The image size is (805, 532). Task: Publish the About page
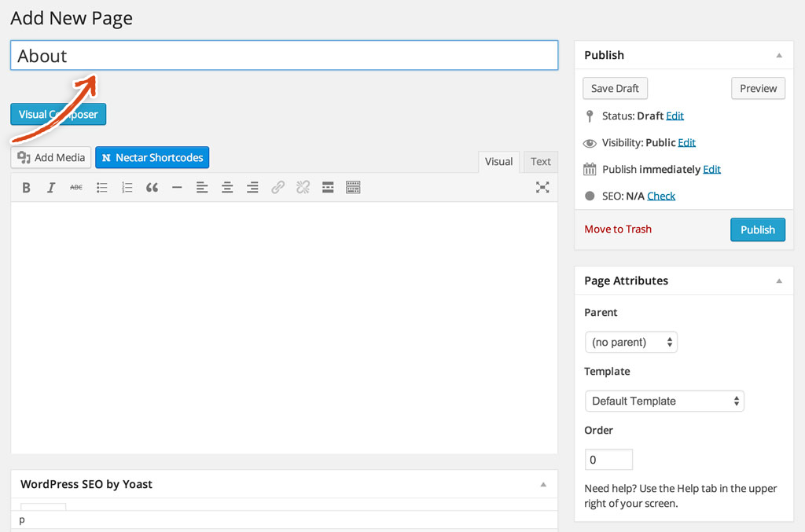(757, 229)
